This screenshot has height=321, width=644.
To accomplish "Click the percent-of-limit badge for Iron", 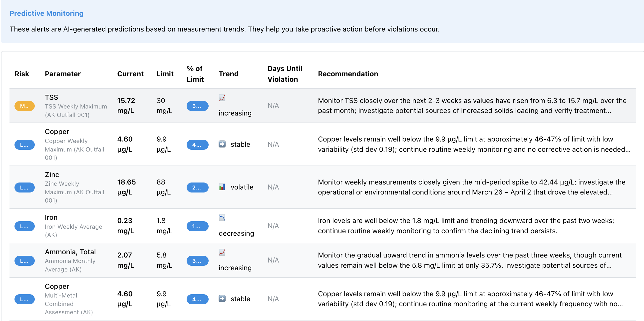I will coord(198,226).
